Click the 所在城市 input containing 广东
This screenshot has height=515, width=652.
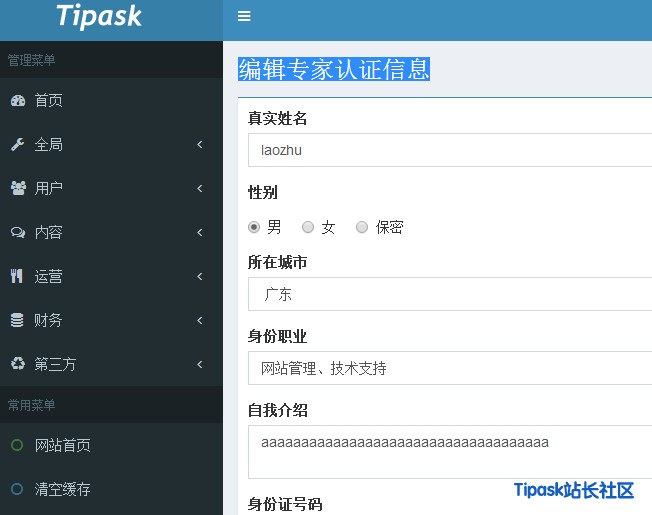tap(450, 294)
